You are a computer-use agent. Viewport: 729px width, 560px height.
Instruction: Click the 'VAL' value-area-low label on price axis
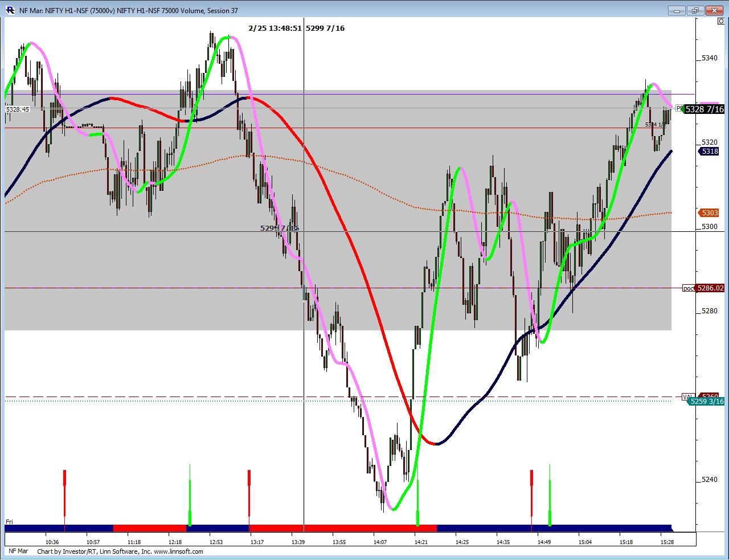pyautogui.click(x=687, y=397)
